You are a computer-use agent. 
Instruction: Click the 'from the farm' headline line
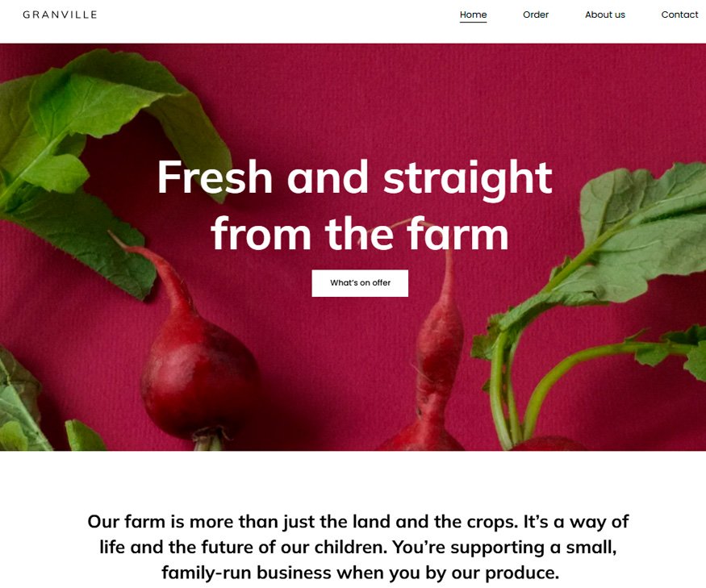(359, 233)
